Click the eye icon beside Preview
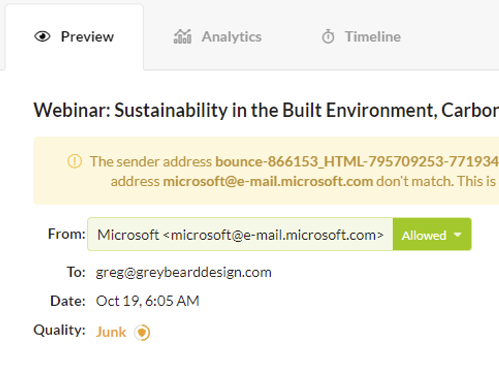Screen dimensions: 499x368 click(42, 37)
